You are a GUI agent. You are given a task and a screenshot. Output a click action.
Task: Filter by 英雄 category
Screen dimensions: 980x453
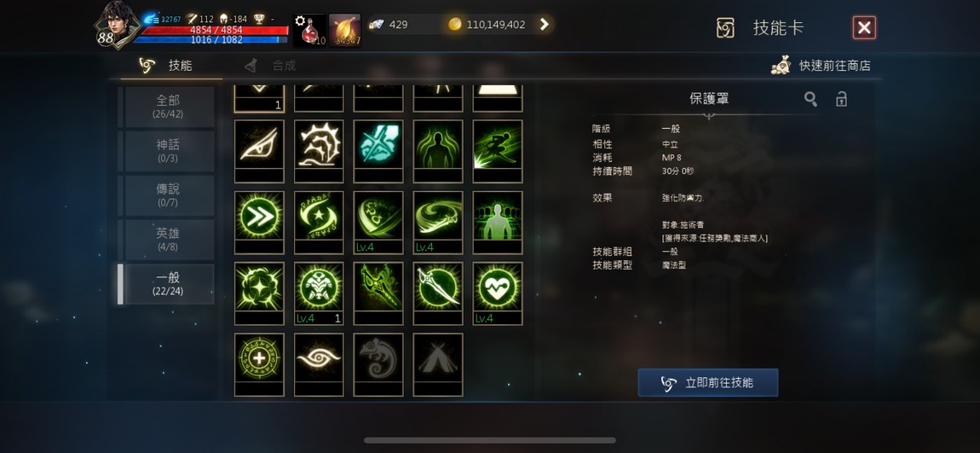168,240
